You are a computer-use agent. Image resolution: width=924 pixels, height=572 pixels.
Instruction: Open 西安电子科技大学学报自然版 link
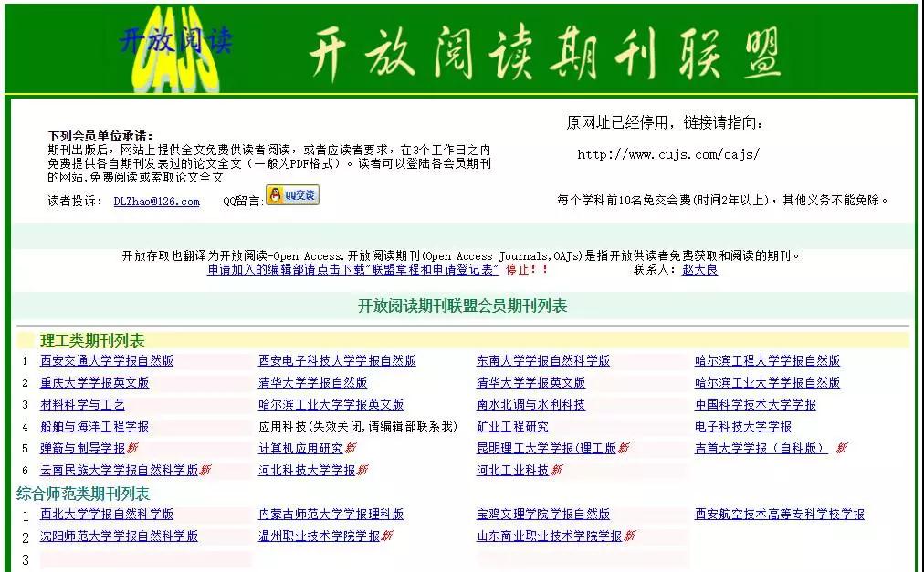point(337,360)
